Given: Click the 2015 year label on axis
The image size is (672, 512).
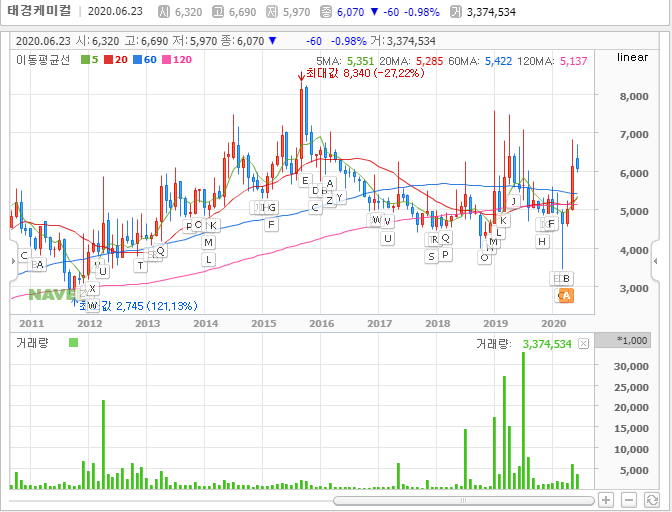Looking at the screenshot, I should click(264, 323).
